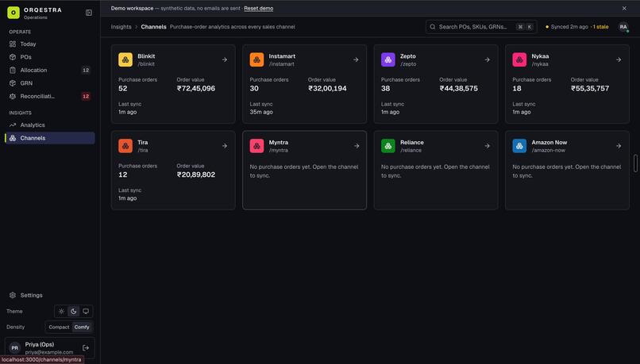Click the Reliance green channel icon
Image resolution: width=640 pixels, height=364 pixels.
388,146
